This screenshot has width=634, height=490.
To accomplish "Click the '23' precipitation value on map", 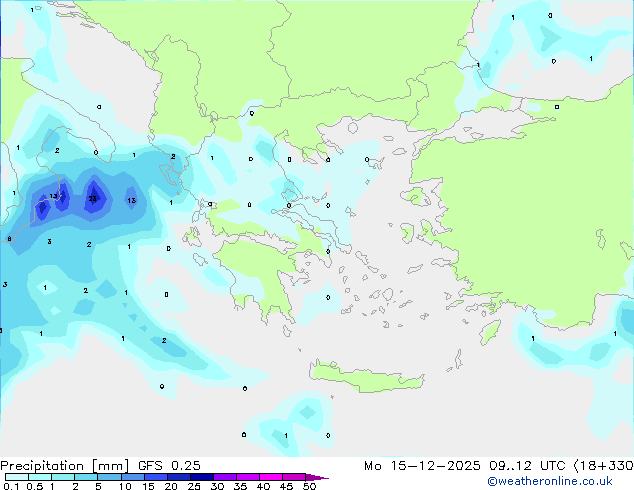I will coord(93,199).
